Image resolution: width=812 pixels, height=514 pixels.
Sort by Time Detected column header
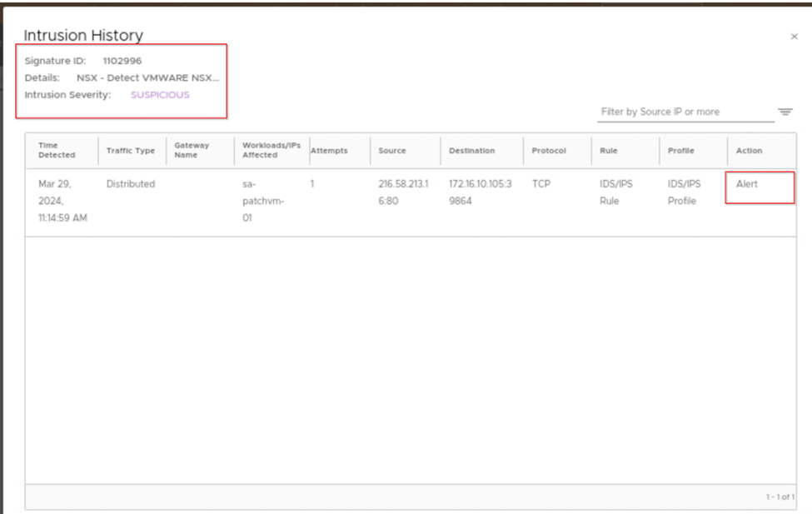pos(57,151)
